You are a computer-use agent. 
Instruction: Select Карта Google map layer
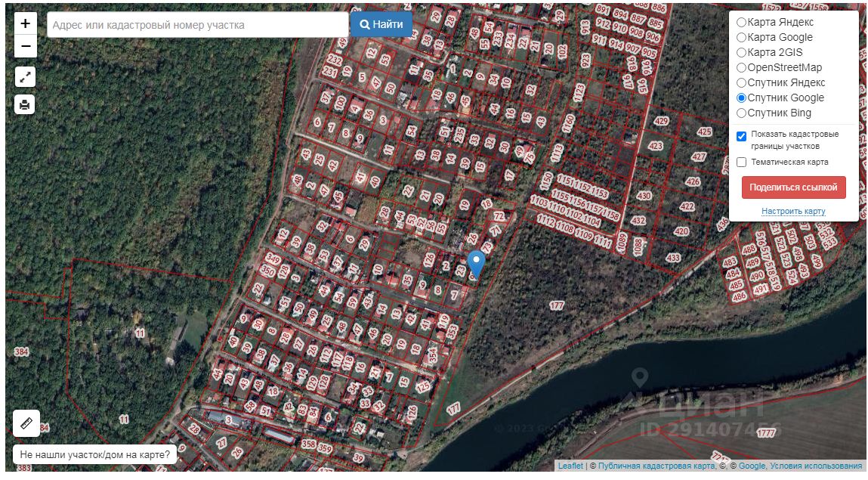pos(774,37)
